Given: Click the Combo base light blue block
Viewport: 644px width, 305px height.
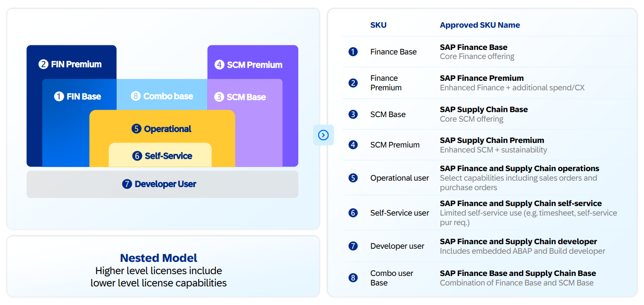Looking at the screenshot, I should [162, 96].
